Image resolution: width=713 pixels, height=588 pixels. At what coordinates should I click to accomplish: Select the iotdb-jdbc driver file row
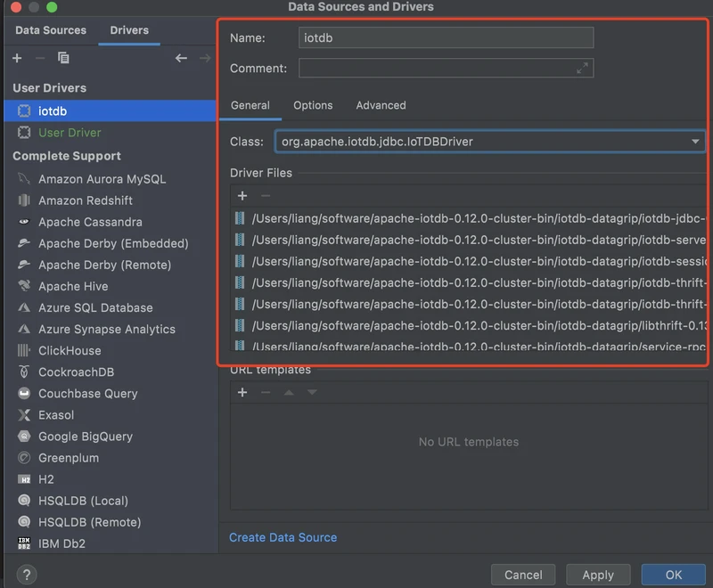tap(469, 218)
